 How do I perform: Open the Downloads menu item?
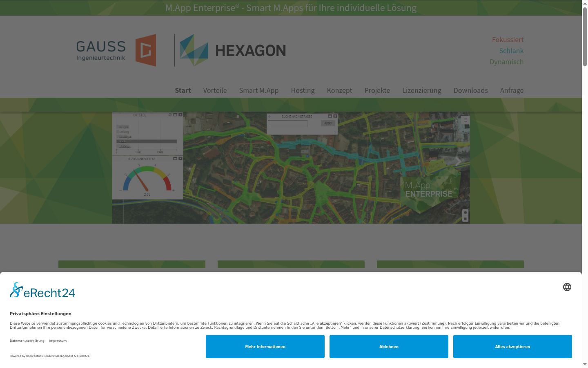coord(471,90)
